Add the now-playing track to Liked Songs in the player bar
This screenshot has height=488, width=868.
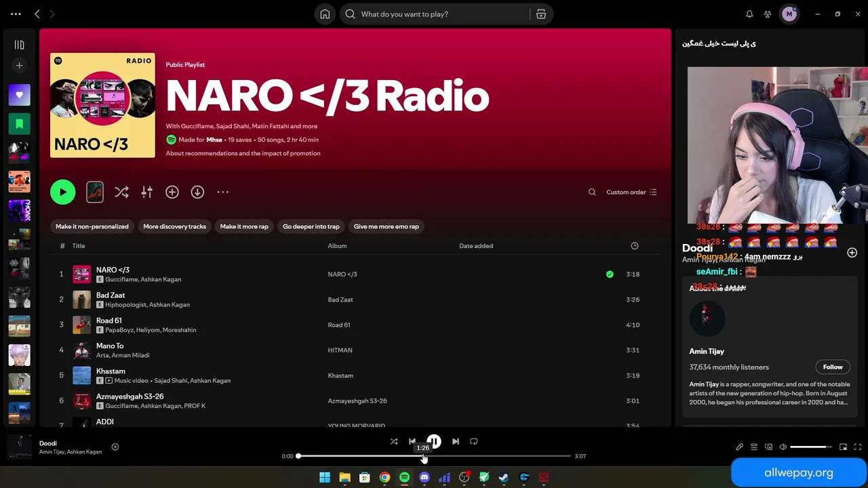[x=115, y=447]
